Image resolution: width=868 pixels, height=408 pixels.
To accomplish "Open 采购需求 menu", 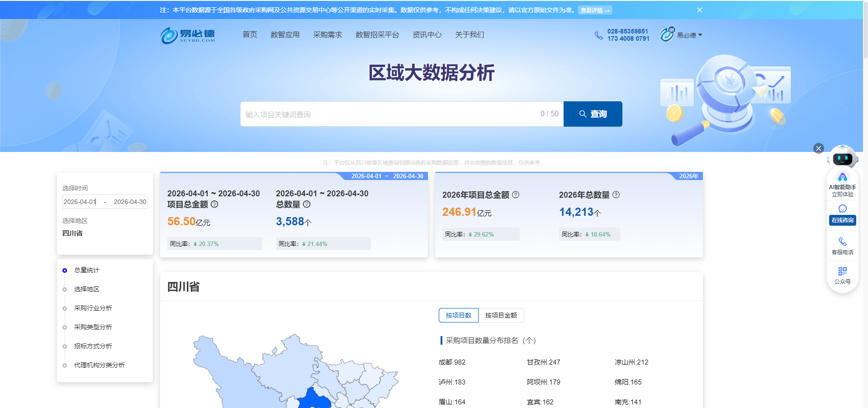I will pos(327,35).
